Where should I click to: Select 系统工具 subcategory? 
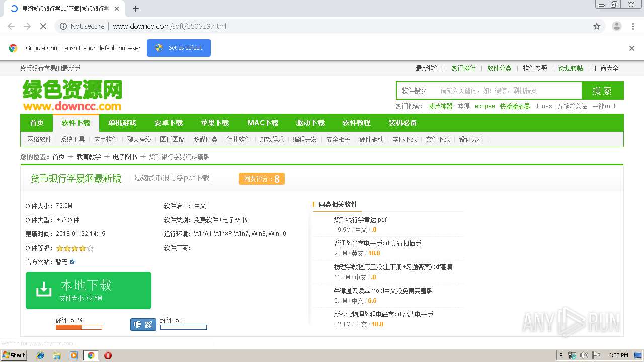tap(72, 140)
